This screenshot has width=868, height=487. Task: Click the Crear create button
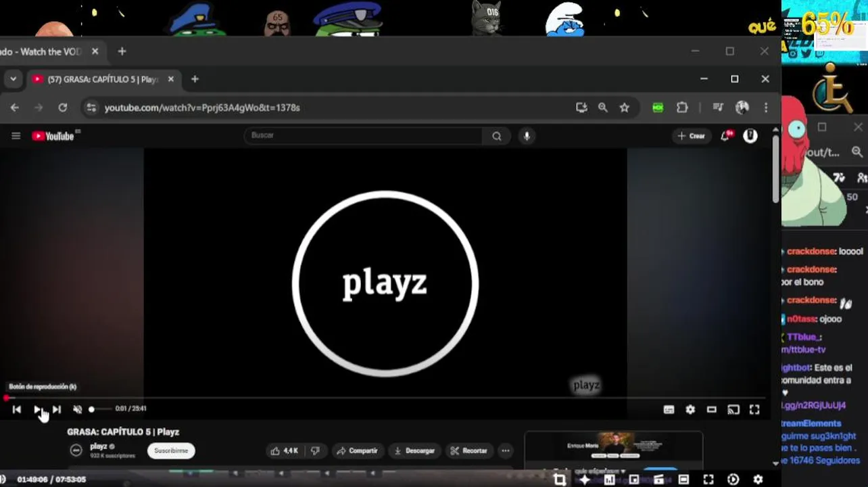(692, 136)
